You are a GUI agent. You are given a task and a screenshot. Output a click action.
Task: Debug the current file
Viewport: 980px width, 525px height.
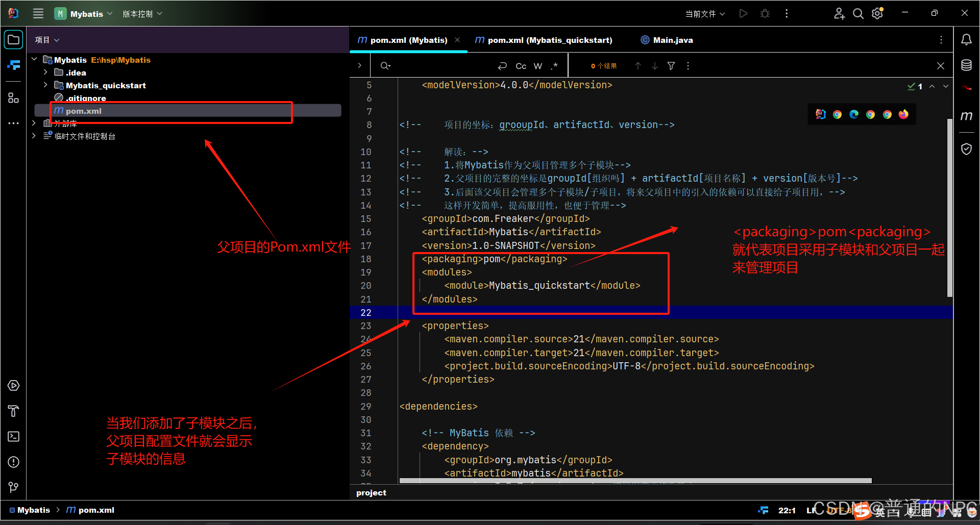pyautogui.click(x=765, y=14)
